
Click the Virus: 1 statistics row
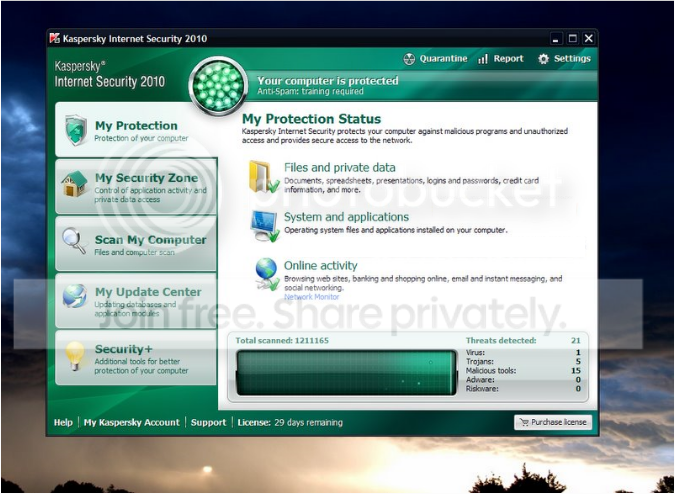[x=523, y=352]
